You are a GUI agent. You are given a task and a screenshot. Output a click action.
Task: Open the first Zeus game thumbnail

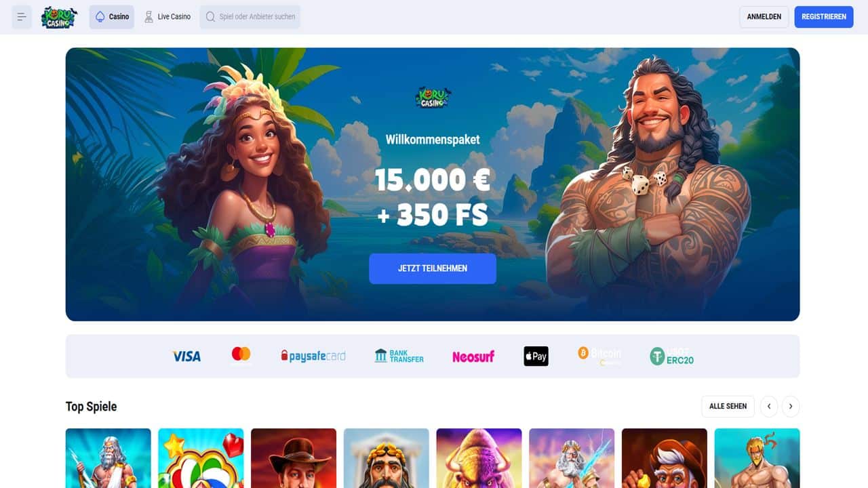(x=108, y=458)
